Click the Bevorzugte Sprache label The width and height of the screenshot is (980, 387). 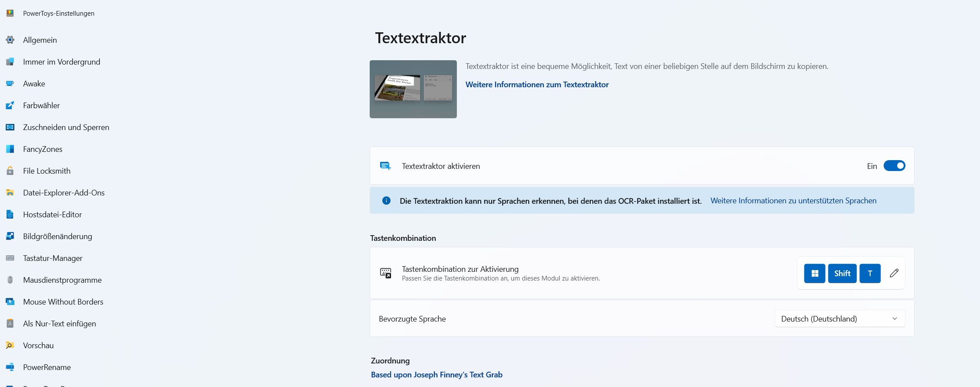(x=412, y=319)
